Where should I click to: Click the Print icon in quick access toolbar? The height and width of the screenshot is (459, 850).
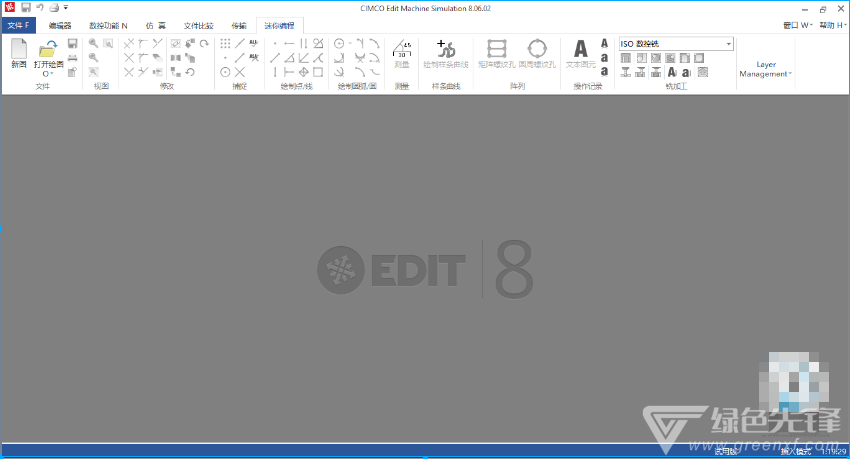point(53,8)
